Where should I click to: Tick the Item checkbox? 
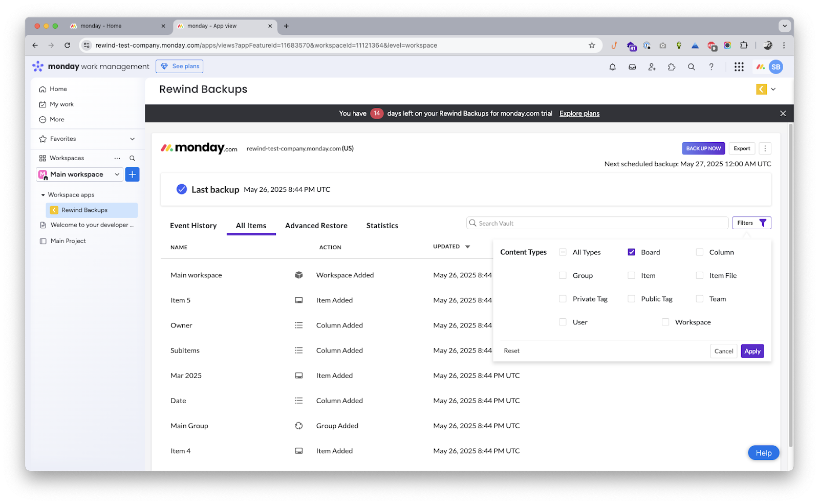[631, 275]
